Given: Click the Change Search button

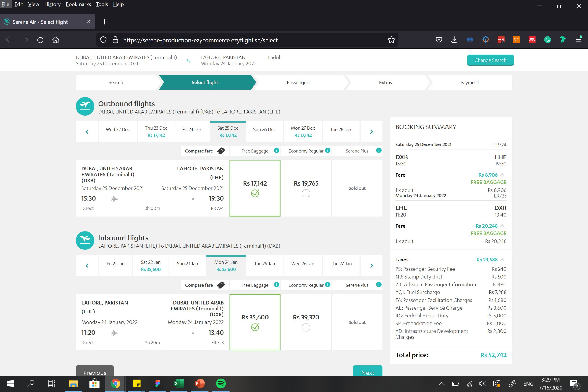Looking at the screenshot, I should [x=490, y=60].
